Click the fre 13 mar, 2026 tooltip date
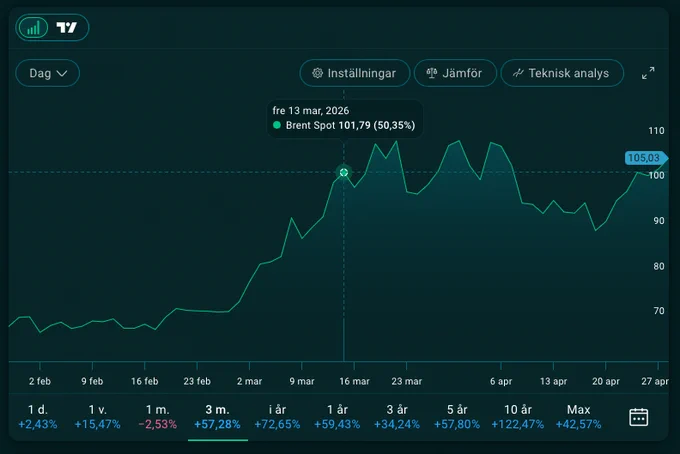680x454 pixels. click(311, 111)
